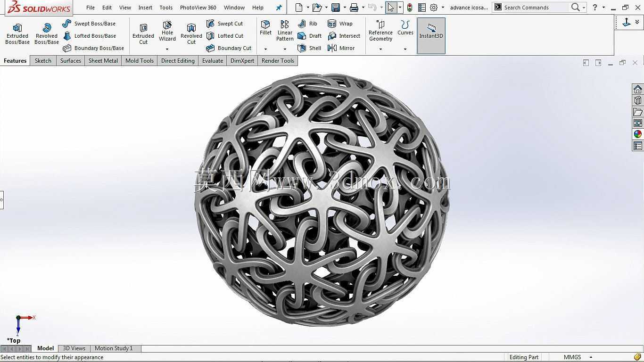Activate the Revolved Cut tool
This screenshot has width=644, height=362.
pyautogui.click(x=191, y=34)
